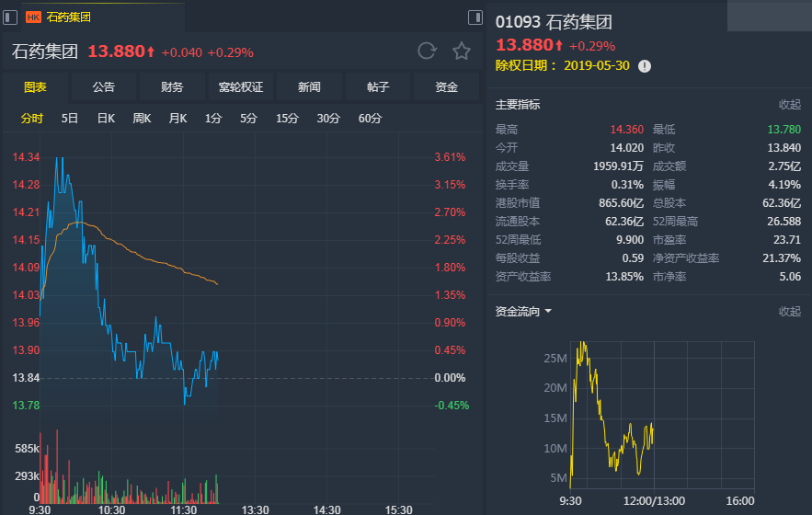The image size is (812, 515).
Task: Select the 30分 chart interval
Action: 328,119
